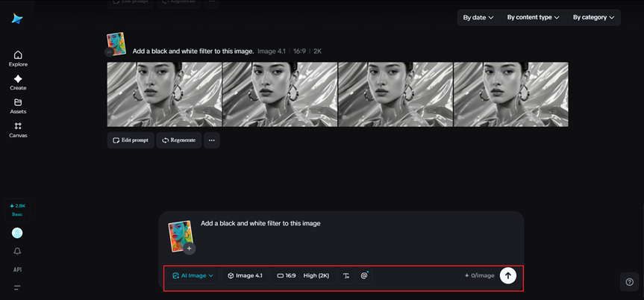Viewport: 644px width, 300px height.
Task: Expand the By category dropdown
Action: (x=593, y=17)
